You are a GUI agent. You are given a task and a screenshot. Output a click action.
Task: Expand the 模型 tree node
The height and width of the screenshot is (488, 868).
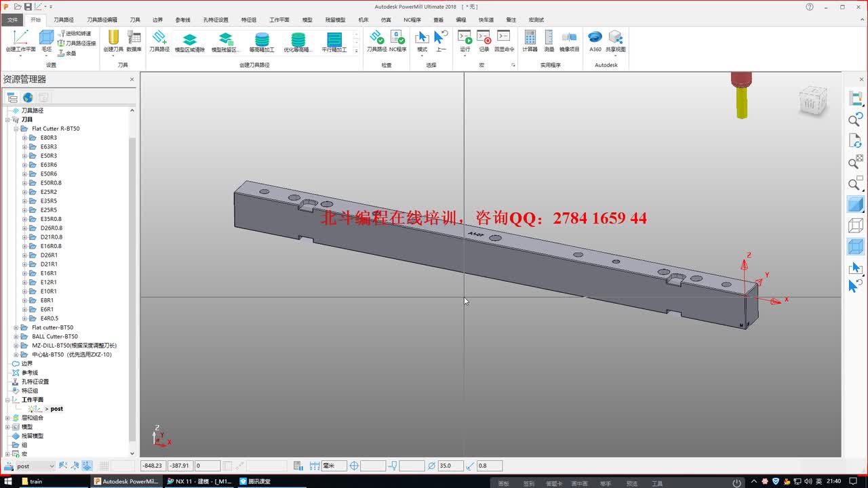click(x=8, y=427)
